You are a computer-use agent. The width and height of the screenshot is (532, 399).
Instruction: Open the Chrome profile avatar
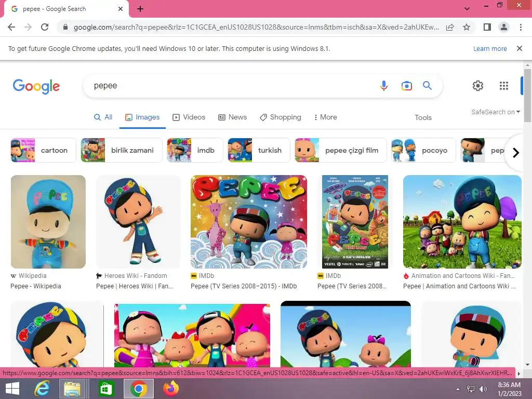[504, 27]
